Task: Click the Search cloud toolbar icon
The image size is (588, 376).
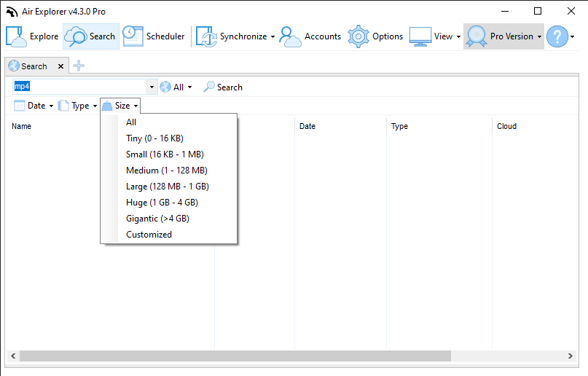Action: pos(76,36)
